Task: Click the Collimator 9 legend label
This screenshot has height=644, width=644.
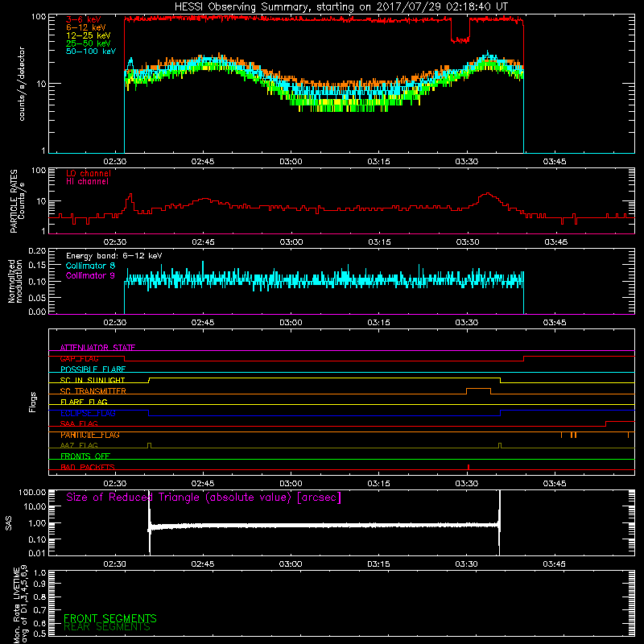Action: (90, 275)
